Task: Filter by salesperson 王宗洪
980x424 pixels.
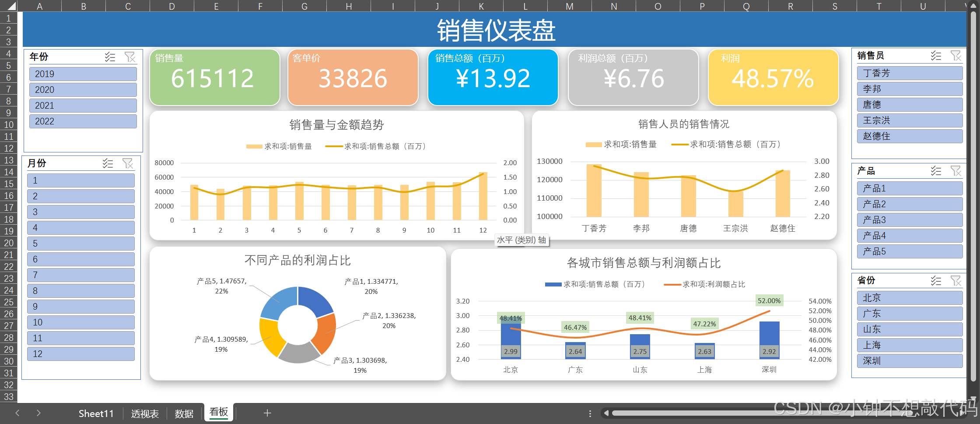Action: (x=910, y=120)
